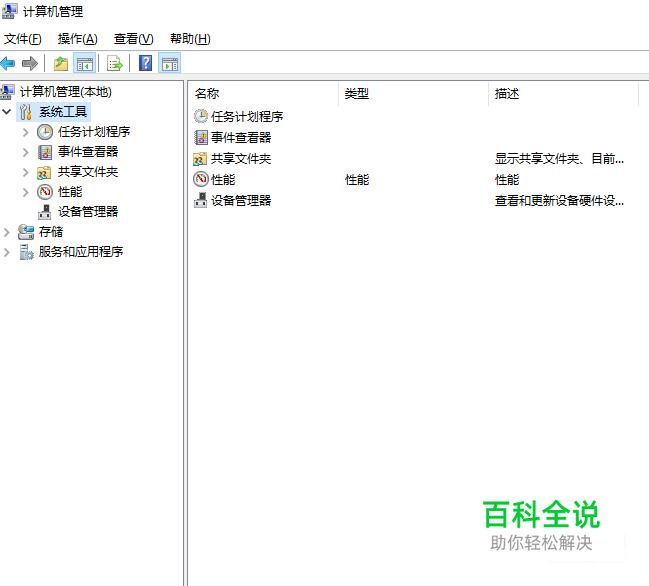Viewport: 649px width, 586px height.
Task: Click the Up one level folder icon
Action: (x=61, y=64)
